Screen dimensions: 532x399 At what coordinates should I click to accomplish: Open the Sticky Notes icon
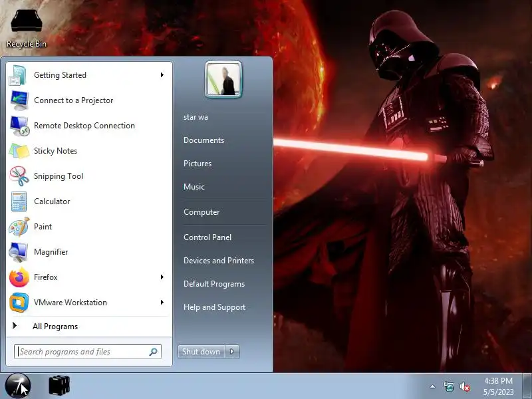point(19,151)
